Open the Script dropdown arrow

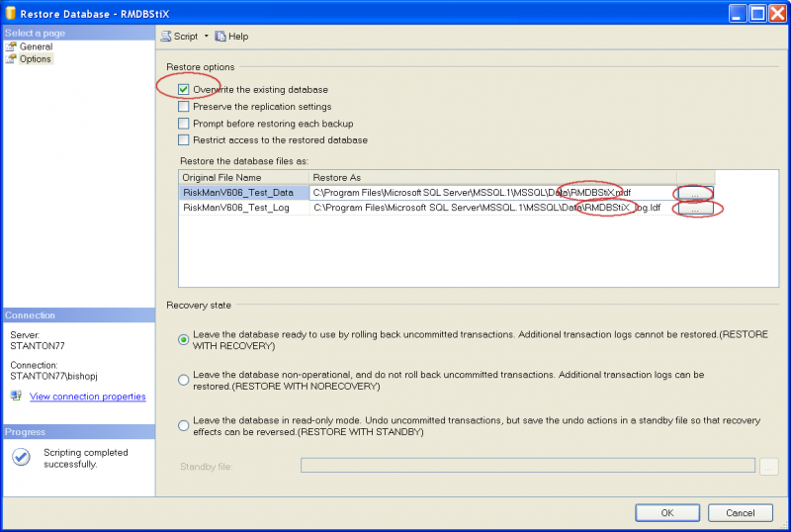[206, 37]
